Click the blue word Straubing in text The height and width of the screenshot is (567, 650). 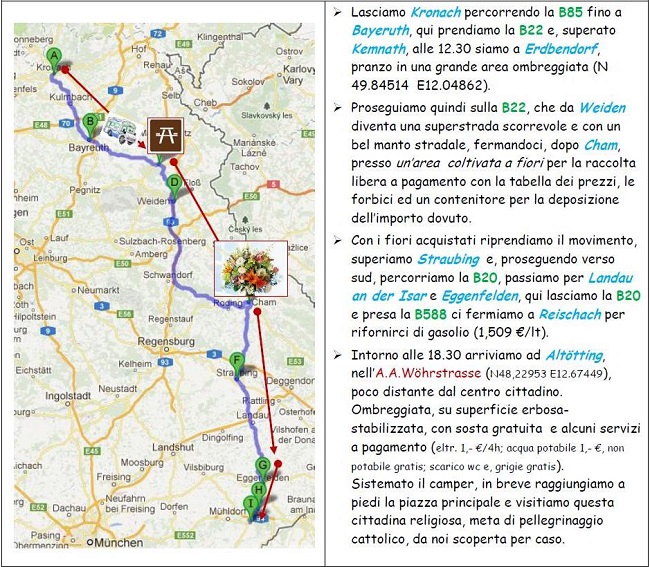tap(448, 259)
